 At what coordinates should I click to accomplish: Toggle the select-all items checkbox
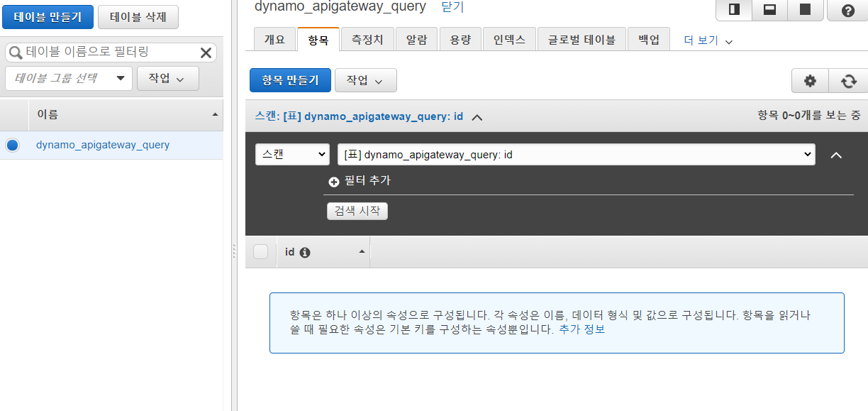pyautogui.click(x=261, y=252)
